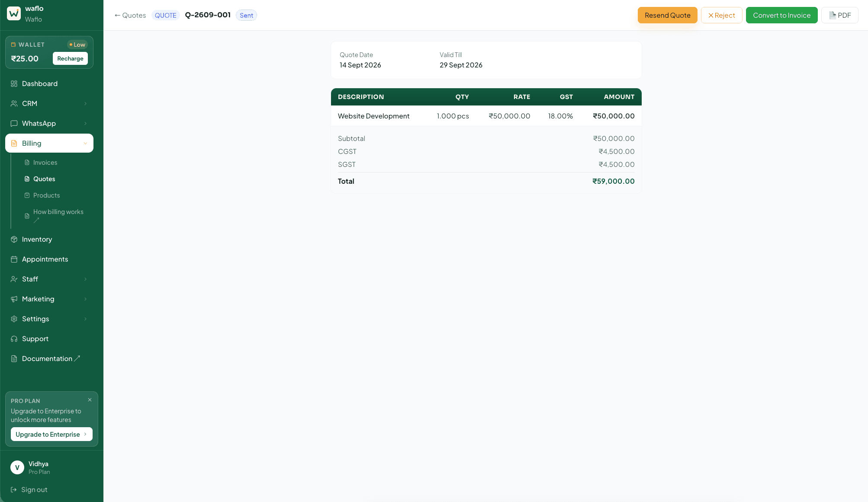Click the Low wallet status badge
This screenshot has height=502, width=868.
(x=77, y=45)
